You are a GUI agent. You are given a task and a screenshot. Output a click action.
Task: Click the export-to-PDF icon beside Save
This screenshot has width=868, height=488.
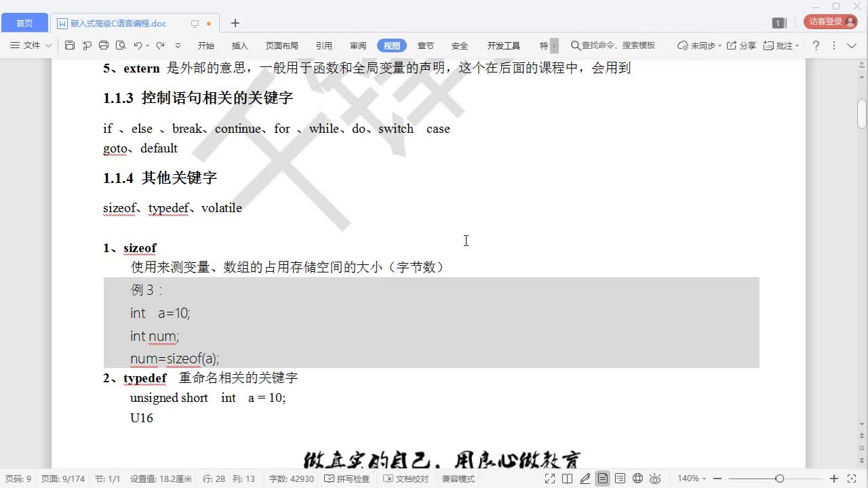pos(87,45)
